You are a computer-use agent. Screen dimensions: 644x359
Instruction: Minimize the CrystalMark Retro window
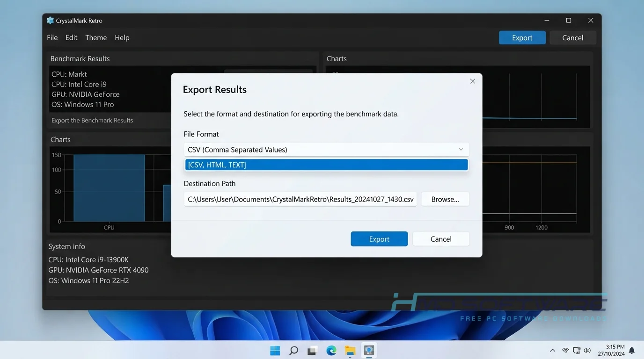(x=547, y=21)
